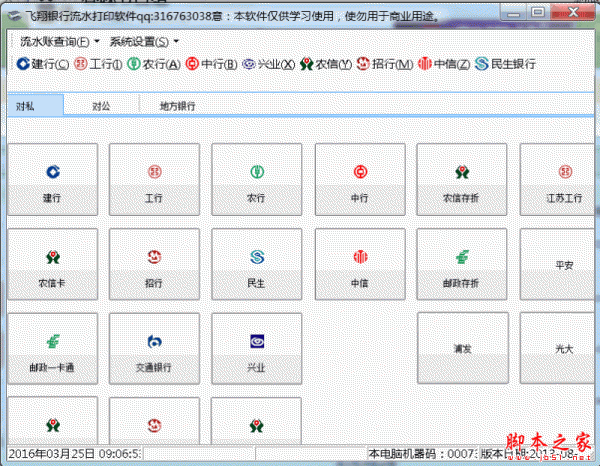Click the application icon in title bar
Screen dimensions: 600x466
tap(15, 16)
